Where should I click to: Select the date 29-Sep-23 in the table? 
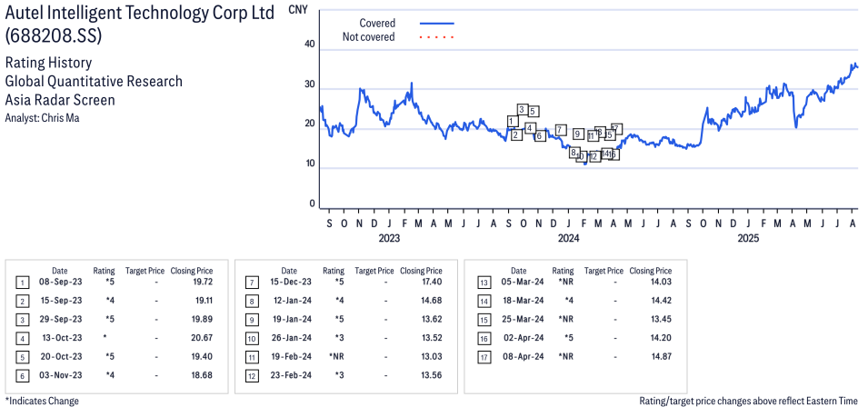coord(59,319)
